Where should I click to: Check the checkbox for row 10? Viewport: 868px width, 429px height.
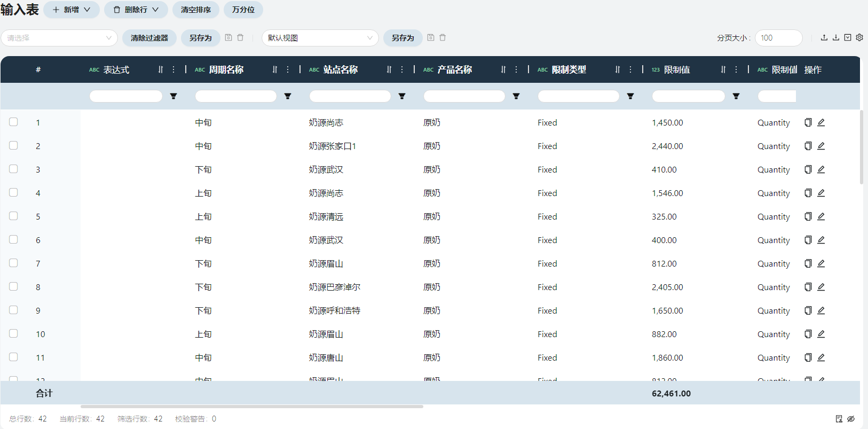tap(13, 333)
